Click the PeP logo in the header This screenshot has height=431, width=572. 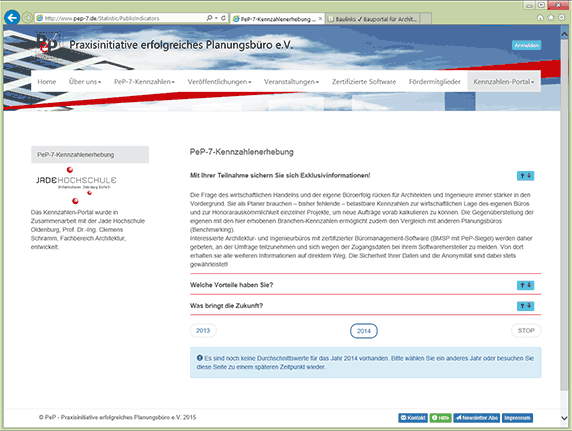click(48, 44)
